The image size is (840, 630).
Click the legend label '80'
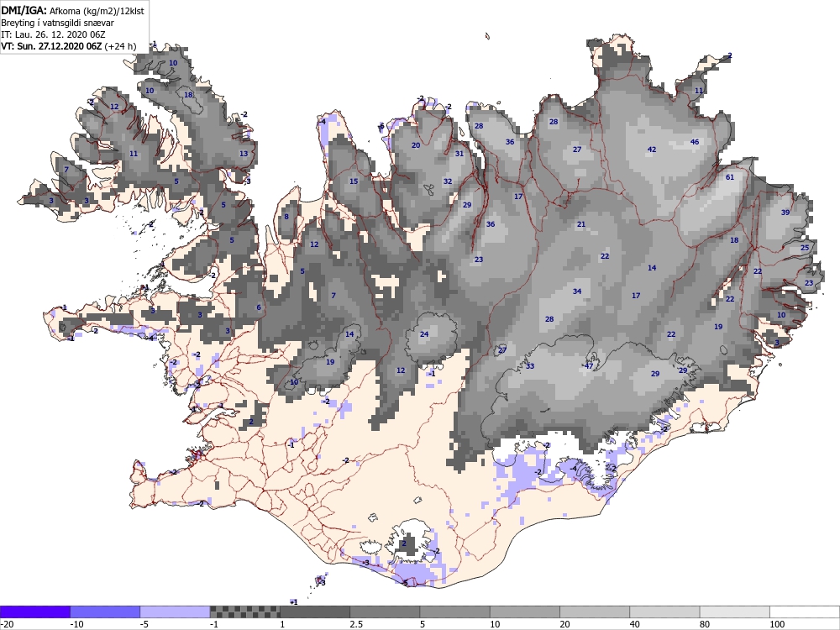click(x=705, y=624)
